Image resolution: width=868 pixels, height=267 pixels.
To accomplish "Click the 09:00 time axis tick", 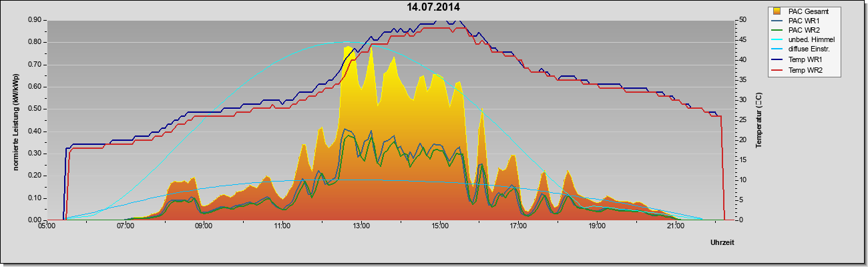I will [204, 227].
